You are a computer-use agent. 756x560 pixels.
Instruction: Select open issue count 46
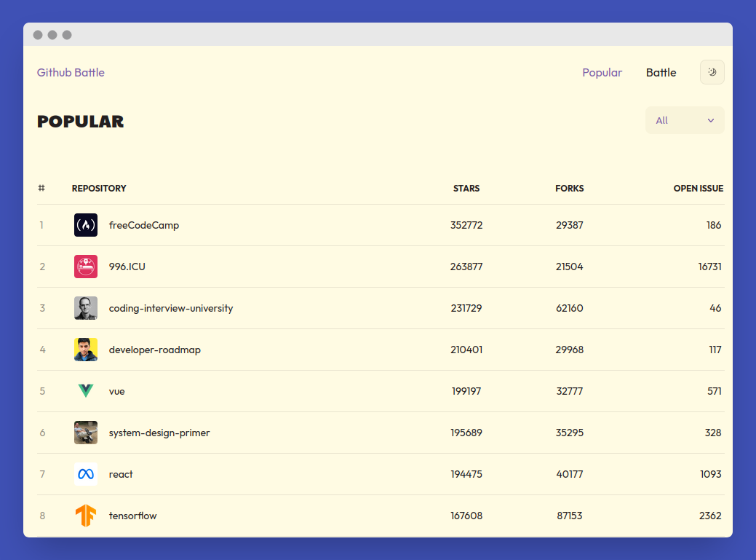tap(715, 308)
